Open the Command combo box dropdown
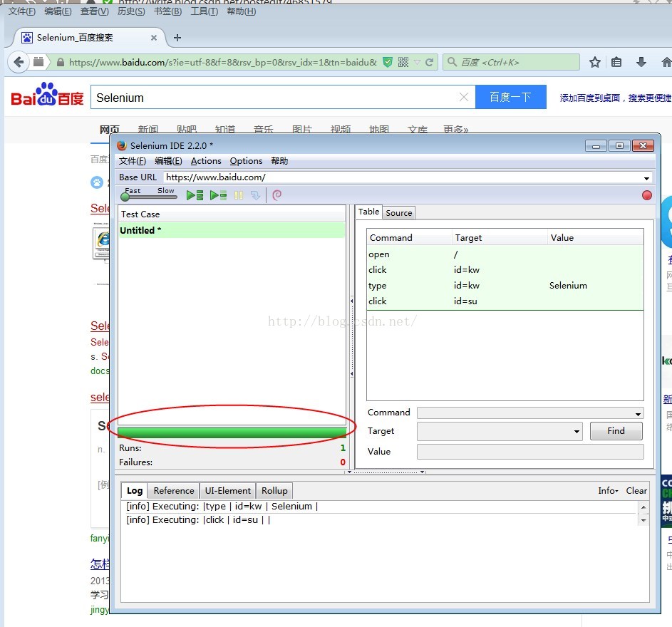The image size is (672, 627). click(638, 413)
